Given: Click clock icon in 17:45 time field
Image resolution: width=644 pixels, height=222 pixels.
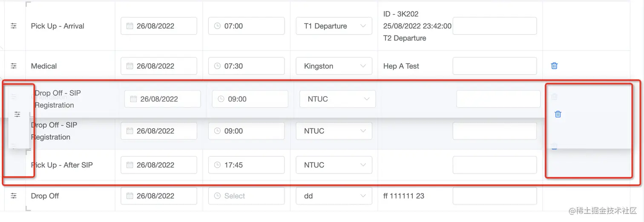Looking at the screenshot, I should [x=217, y=165].
